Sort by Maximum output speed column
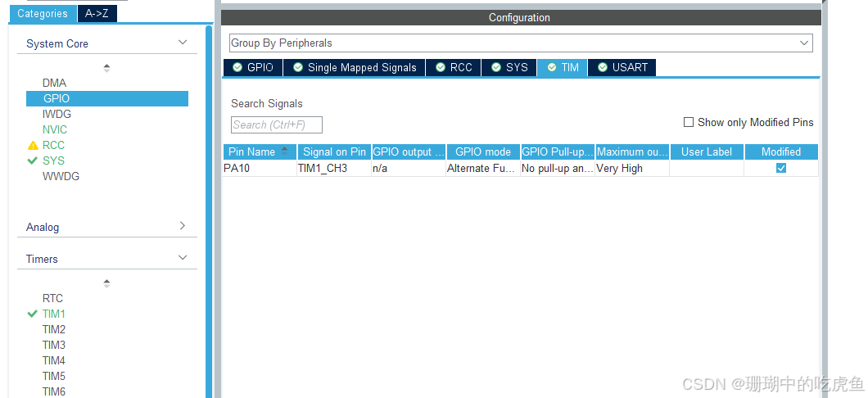 tap(632, 152)
